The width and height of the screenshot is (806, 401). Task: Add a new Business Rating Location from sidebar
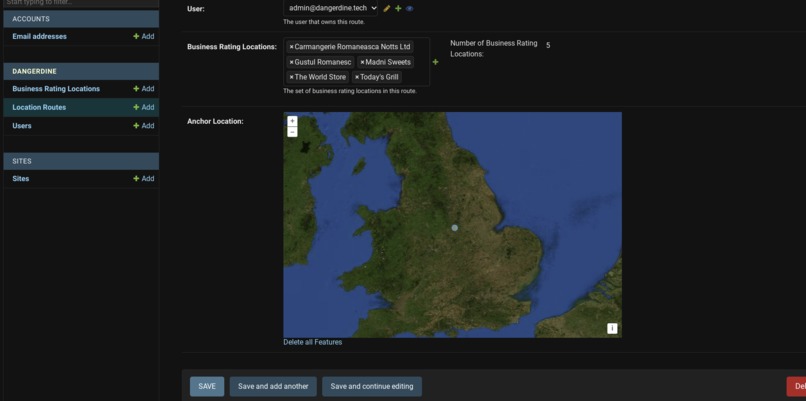143,89
